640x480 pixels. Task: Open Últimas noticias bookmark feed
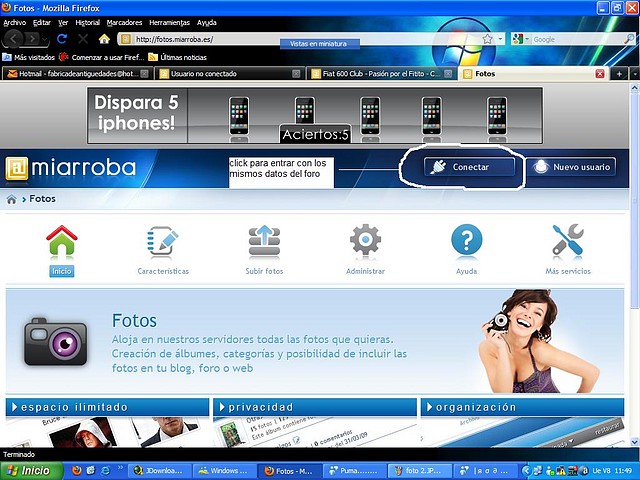178,58
